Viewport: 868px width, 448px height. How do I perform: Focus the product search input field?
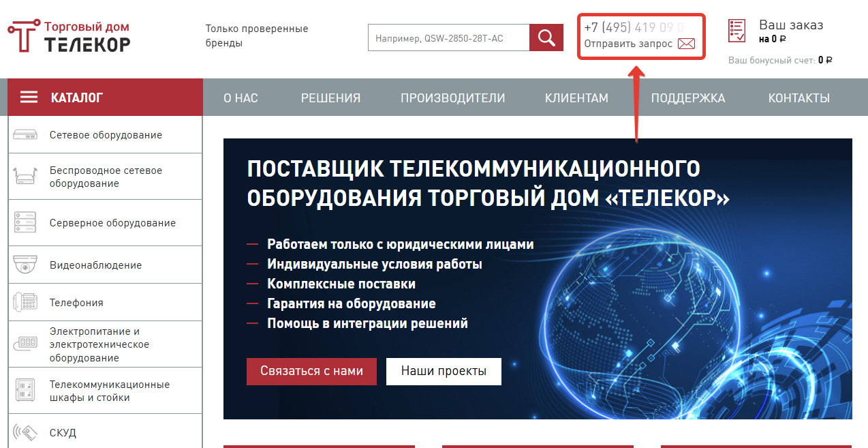449,38
